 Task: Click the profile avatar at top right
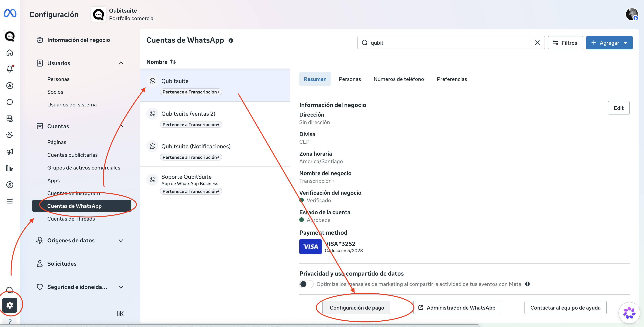[632, 14]
